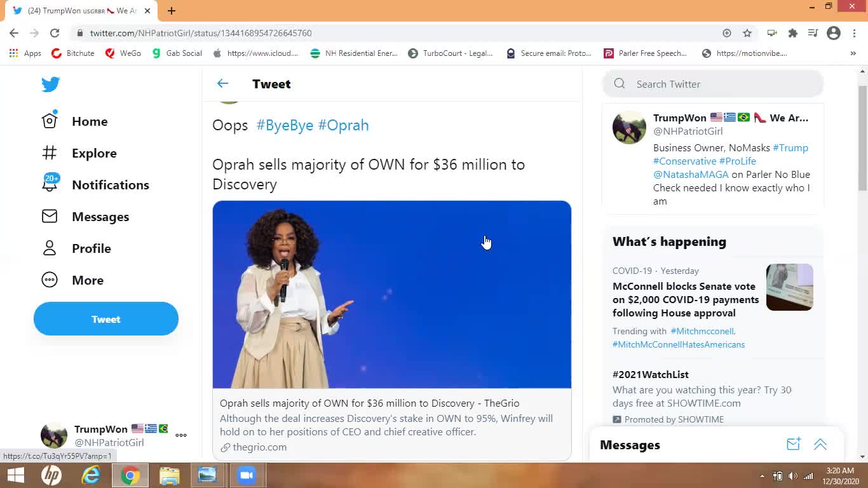Open Chrome extensions puzzle icon
Screen dimensions: 868x488
click(x=793, y=33)
